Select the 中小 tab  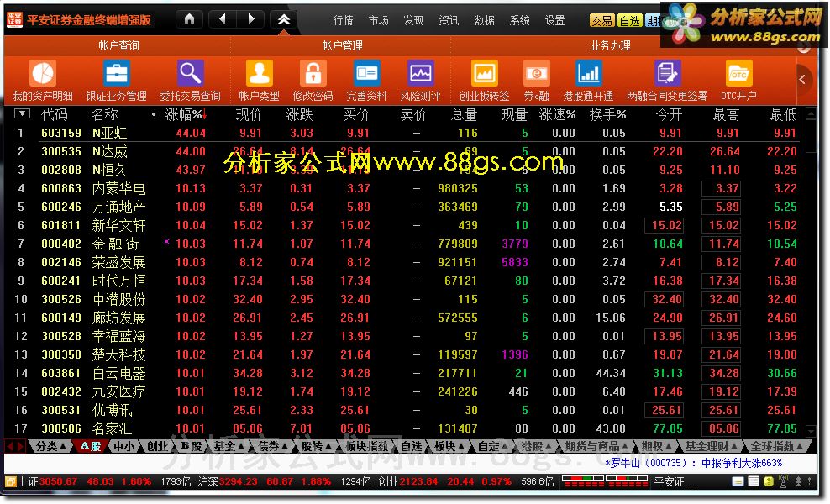[x=123, y=446]
